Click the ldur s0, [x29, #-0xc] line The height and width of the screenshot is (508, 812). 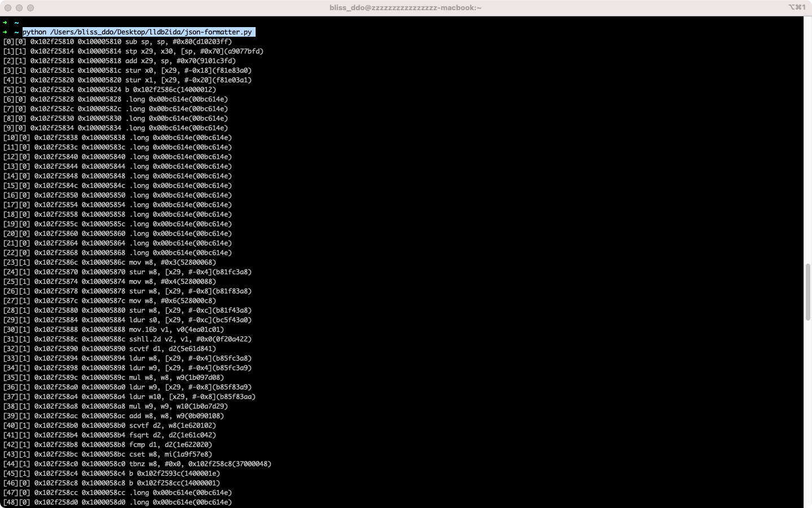(128, 320)
